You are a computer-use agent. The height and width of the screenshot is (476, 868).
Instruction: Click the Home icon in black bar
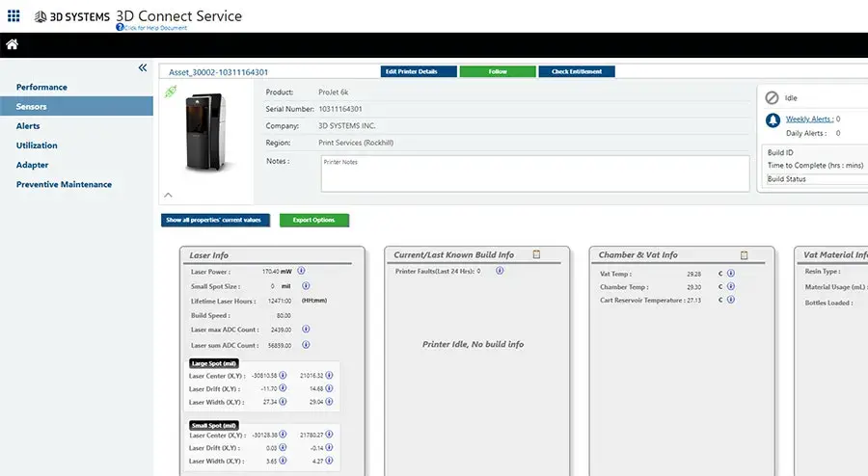point(13,44)
